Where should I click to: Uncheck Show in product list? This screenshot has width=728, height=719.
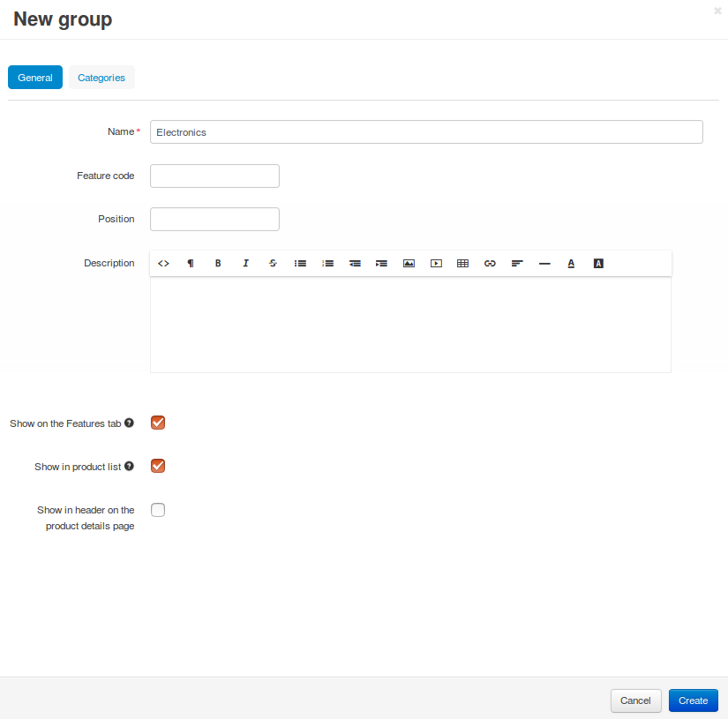click(x=158, y=466)
